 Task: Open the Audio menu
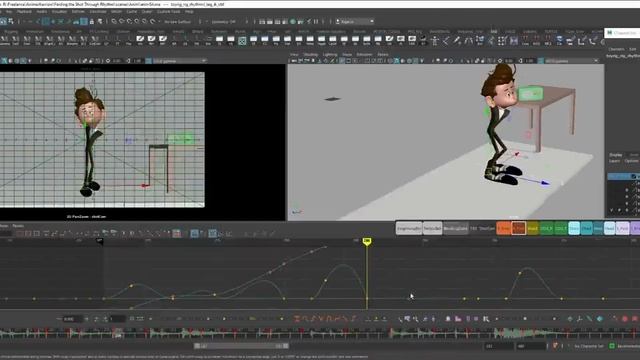[42, 11]
